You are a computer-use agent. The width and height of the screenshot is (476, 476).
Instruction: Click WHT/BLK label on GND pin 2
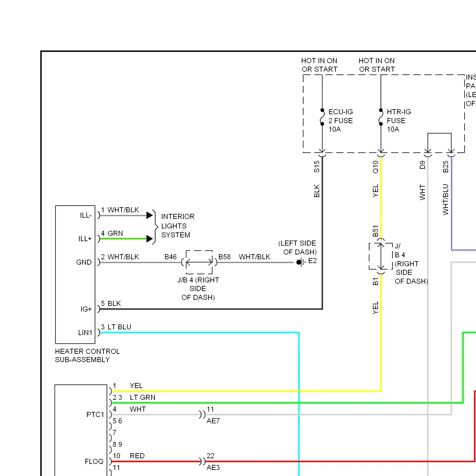(x=123, y=257)
